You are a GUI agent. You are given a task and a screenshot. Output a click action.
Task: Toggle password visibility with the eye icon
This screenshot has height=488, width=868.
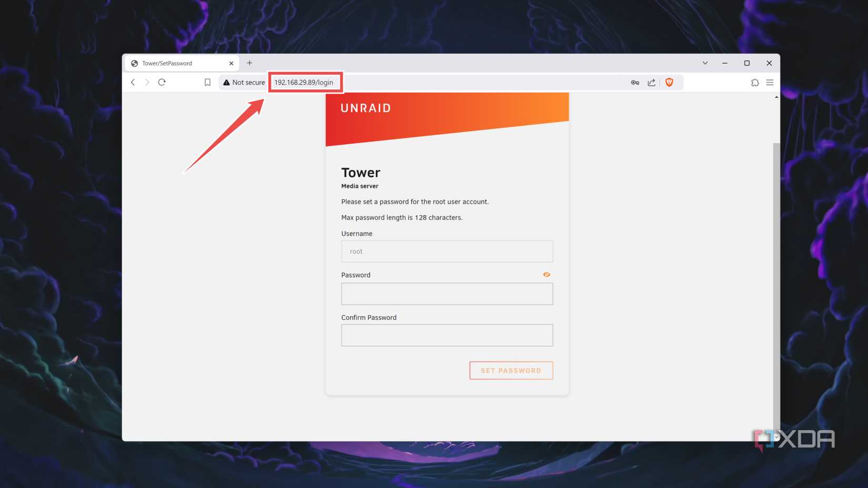(x=547, y=274)
